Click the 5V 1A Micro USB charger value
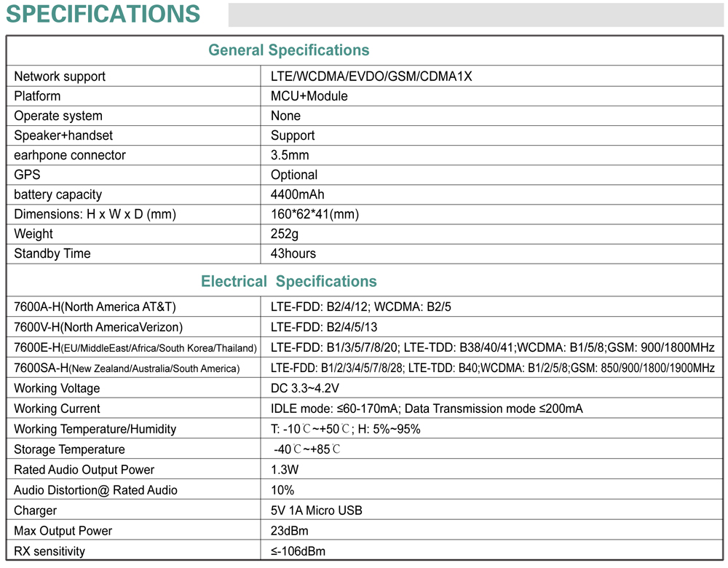This screenshot has height=568, width=728. pos(317,510)
